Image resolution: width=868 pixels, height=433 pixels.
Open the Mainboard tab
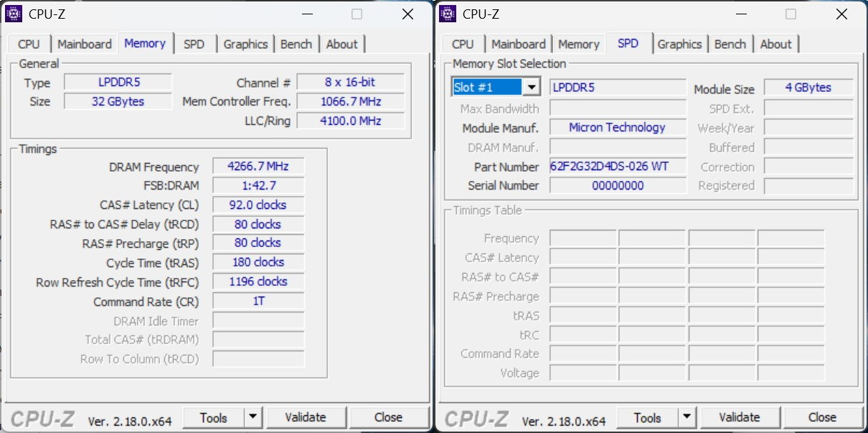pyautogui.click(x=85, y=44)
